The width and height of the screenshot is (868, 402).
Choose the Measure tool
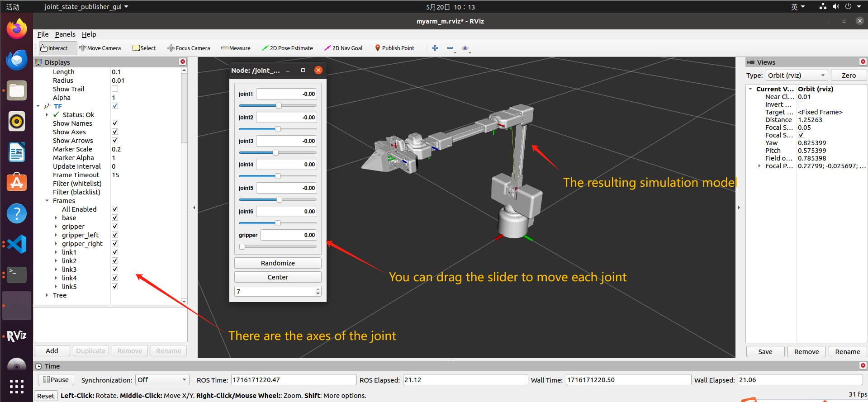click(x=236, y=48)
